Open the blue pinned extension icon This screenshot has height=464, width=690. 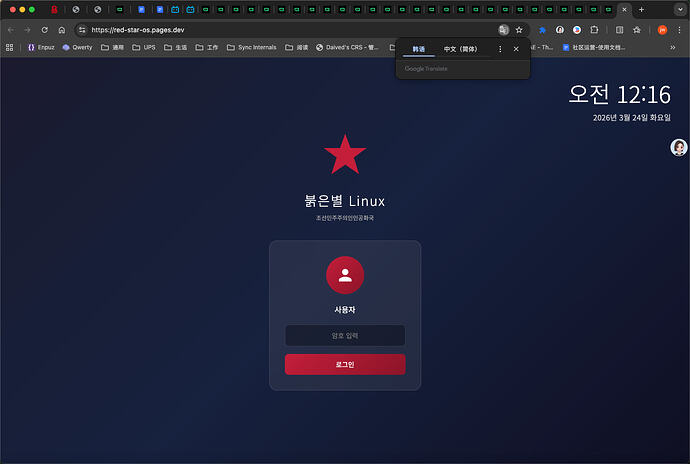coord(542,30)
